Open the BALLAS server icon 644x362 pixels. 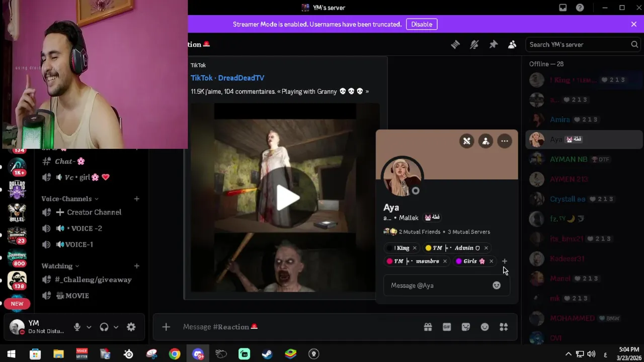click(17, 189)
